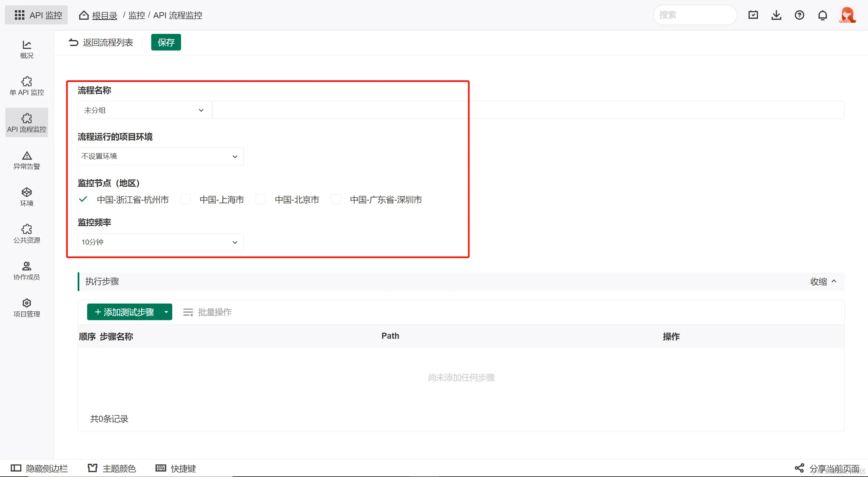Click the green 保存 button
The image size is (868, 477).
pyautogui.click(x=166, y=42)
